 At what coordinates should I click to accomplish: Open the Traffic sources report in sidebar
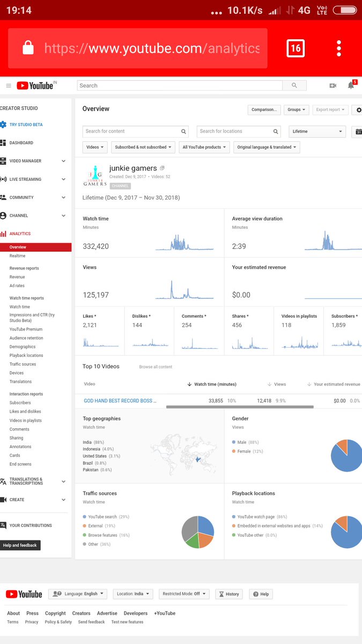[x=23, y=364]
